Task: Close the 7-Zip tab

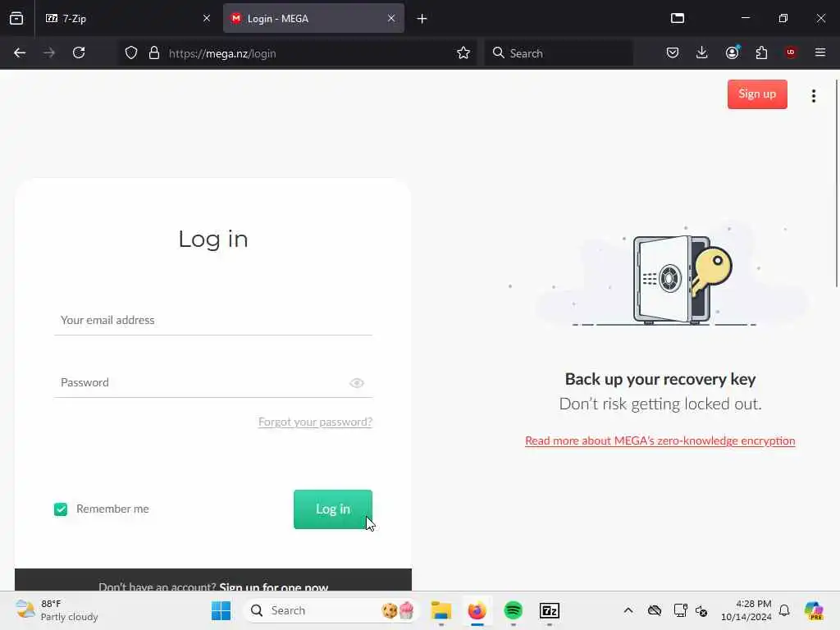Action: point(207,18)
